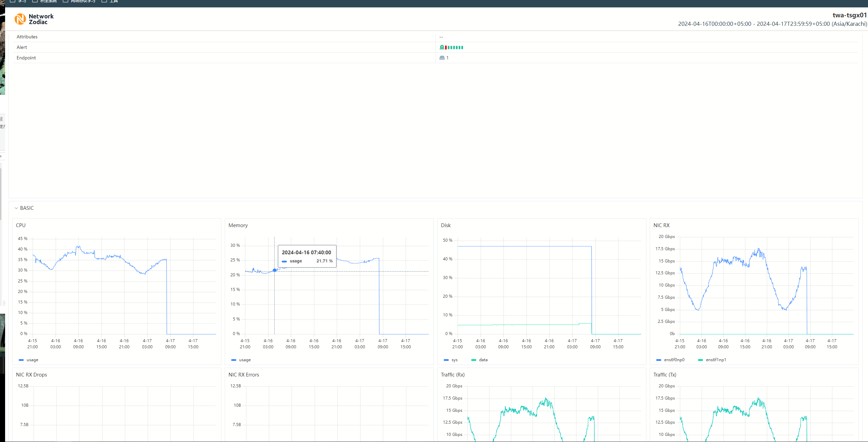
Task: Click the green alert siren icon
Action: pyautogui.click(x=442, y=47)
